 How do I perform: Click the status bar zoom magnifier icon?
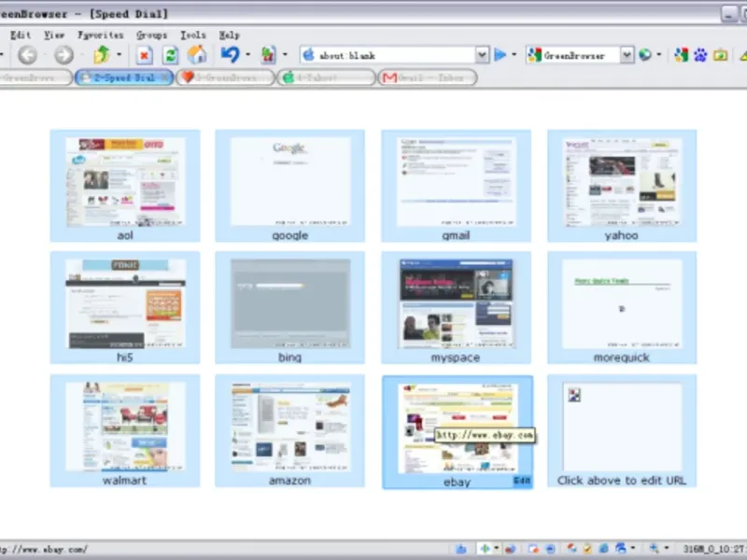pos(655,549)
